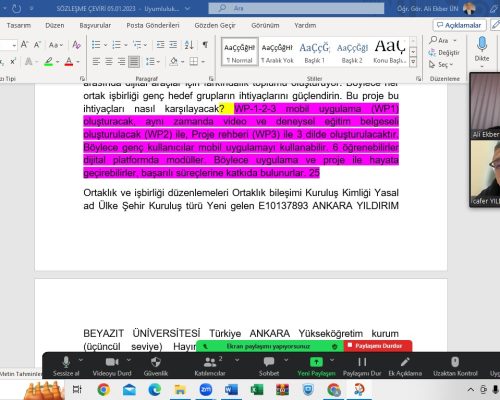The height and width of the screenshot is (400, 500).
Task: Open the Büyük/Küçük Harf (Aa) dropdown
Action: (x=55, y=45)
